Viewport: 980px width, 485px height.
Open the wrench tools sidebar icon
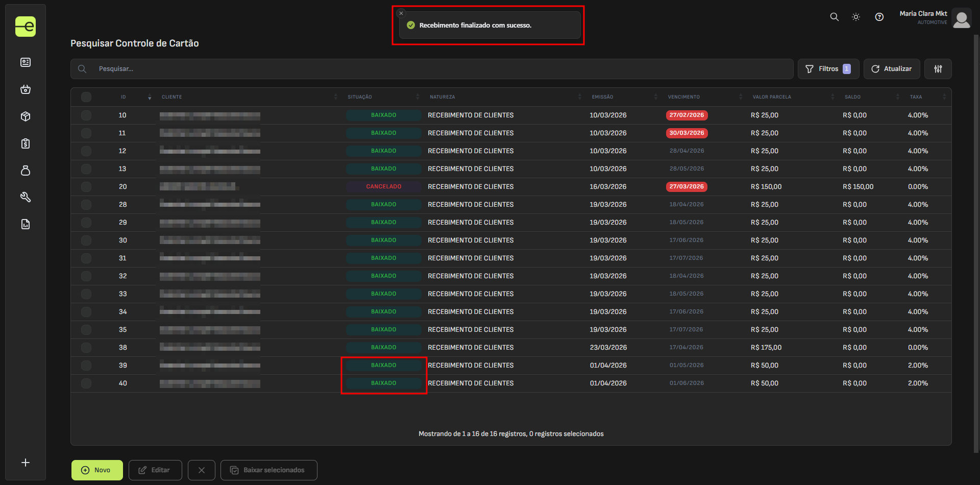[x=26, y=197]
